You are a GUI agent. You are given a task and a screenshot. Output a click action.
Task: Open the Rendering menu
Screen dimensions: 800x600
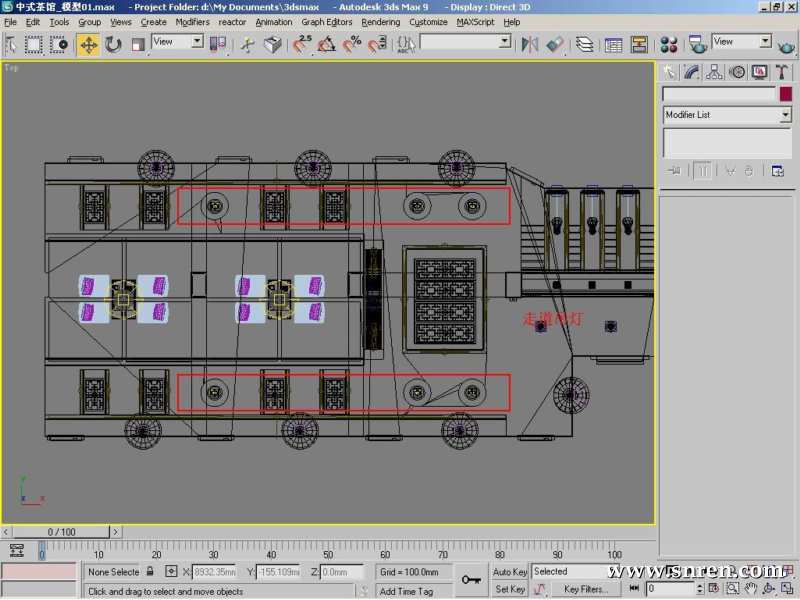click(381, 22)
